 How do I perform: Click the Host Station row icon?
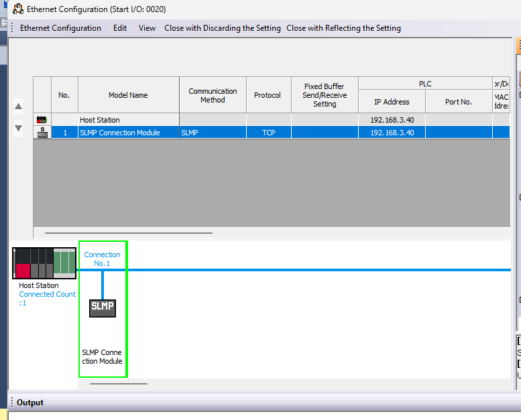[42, 120]
